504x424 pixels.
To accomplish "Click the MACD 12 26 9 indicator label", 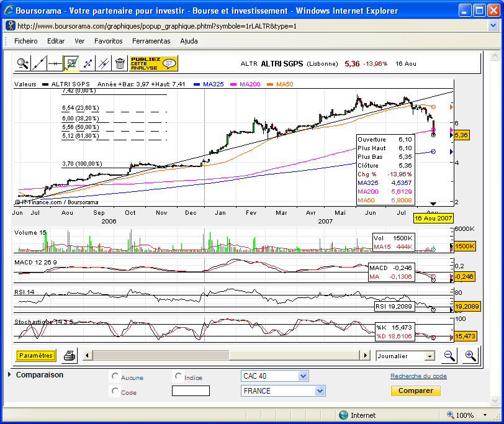I will (35, 263).
